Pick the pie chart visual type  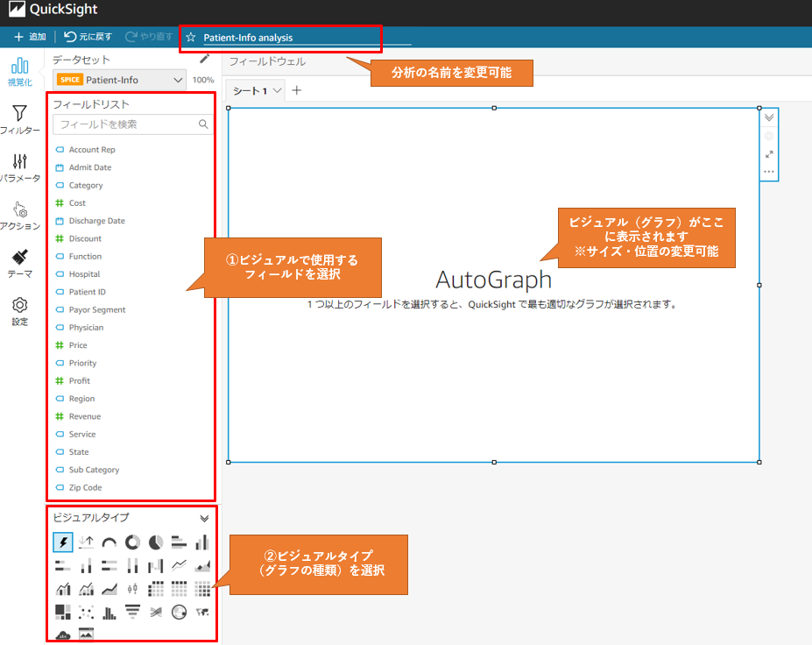tap(156, 542)
